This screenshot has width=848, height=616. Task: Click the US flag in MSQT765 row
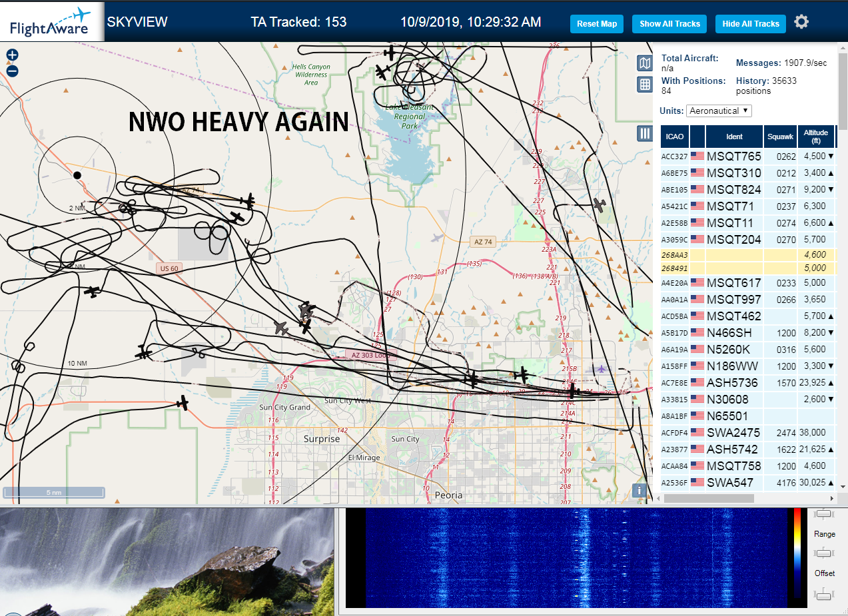click(x=697, y=156)
